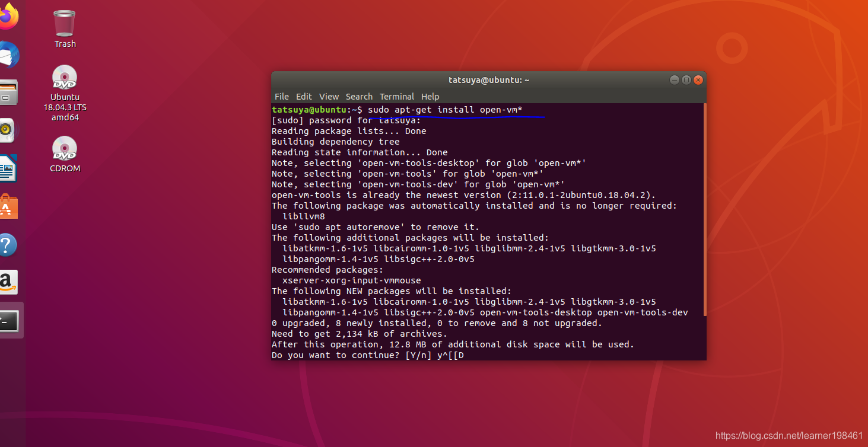Screen dimensions: 868x447
Task: Maximize the terminal window
Action: click(x=686, y=80)
